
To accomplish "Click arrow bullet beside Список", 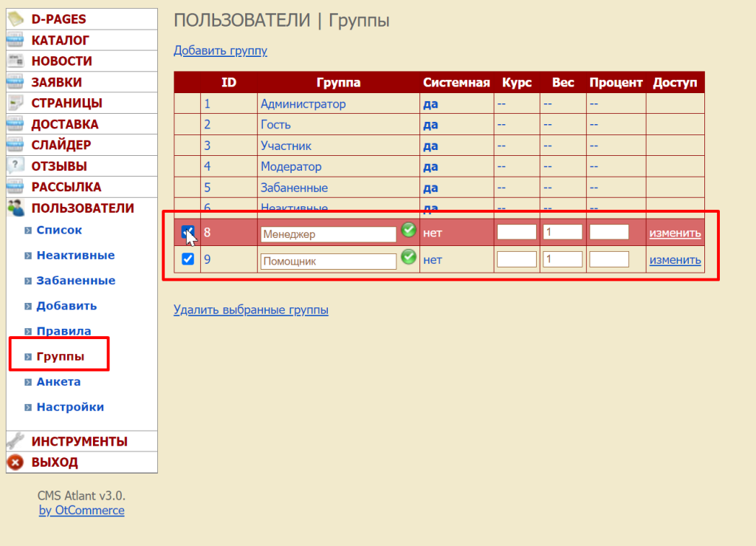I will coord(28,230).
